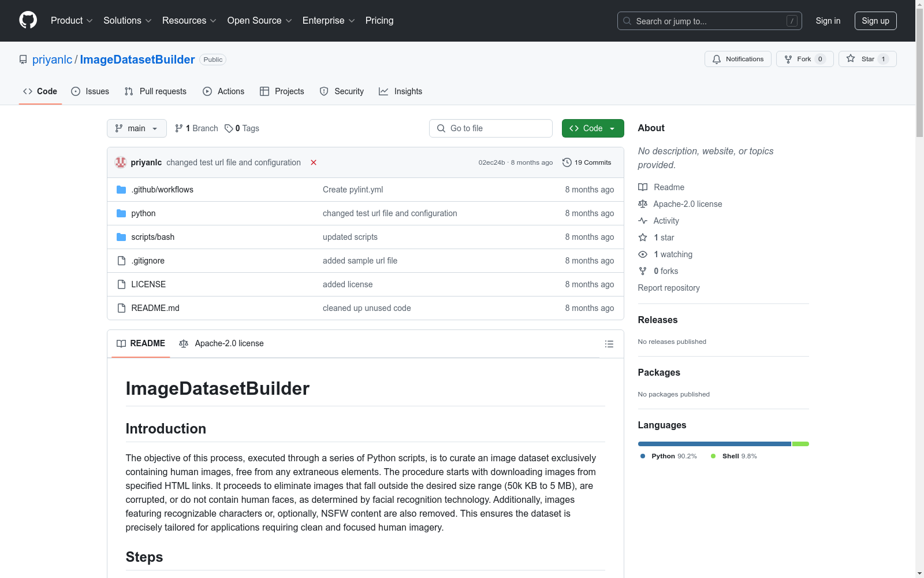The image size is (924, 578).
Task: Expand the Open Source menu
Action: point(260,20)
